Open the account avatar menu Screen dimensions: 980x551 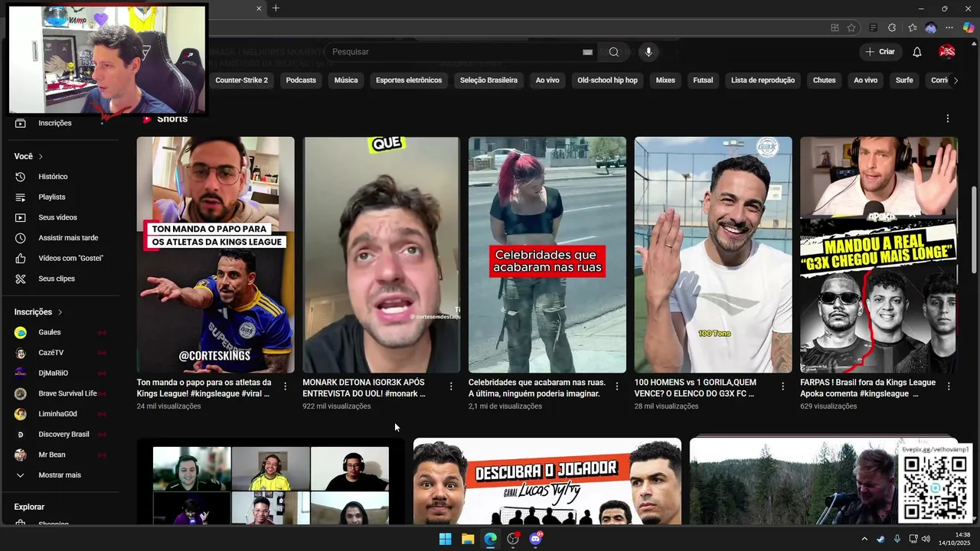pos(947,52)
